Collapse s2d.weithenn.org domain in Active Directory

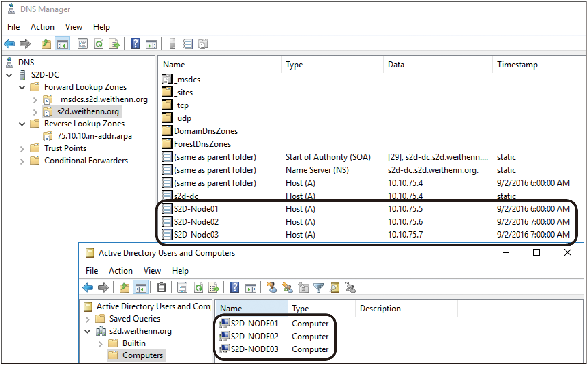(x=87, y=331)
